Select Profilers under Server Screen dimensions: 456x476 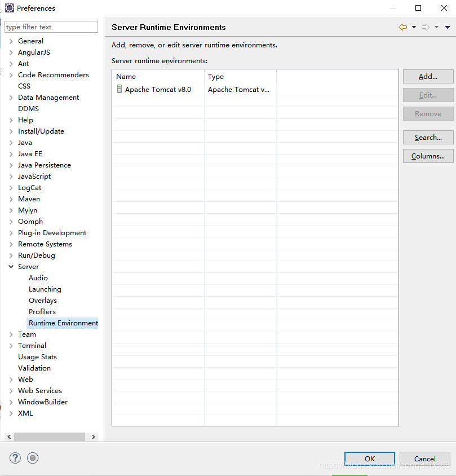coord(42,312)
